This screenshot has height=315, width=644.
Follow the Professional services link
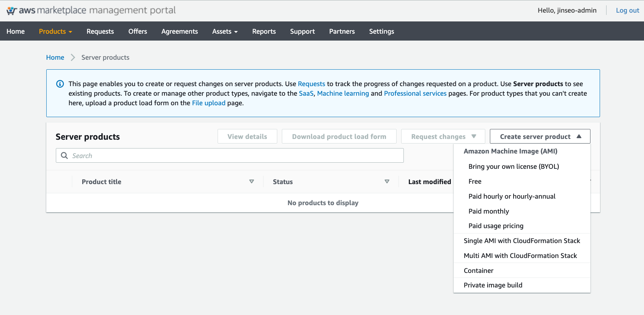(415, 93)
